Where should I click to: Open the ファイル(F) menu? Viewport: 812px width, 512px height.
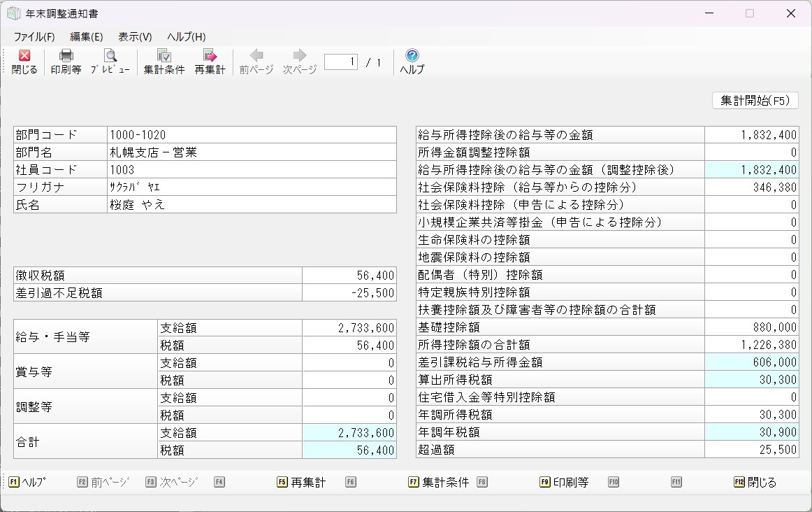pos(34,37)
